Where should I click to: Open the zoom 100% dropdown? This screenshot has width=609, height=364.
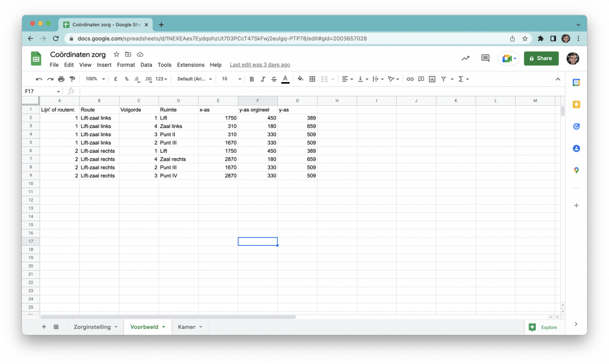pos(95,79)
